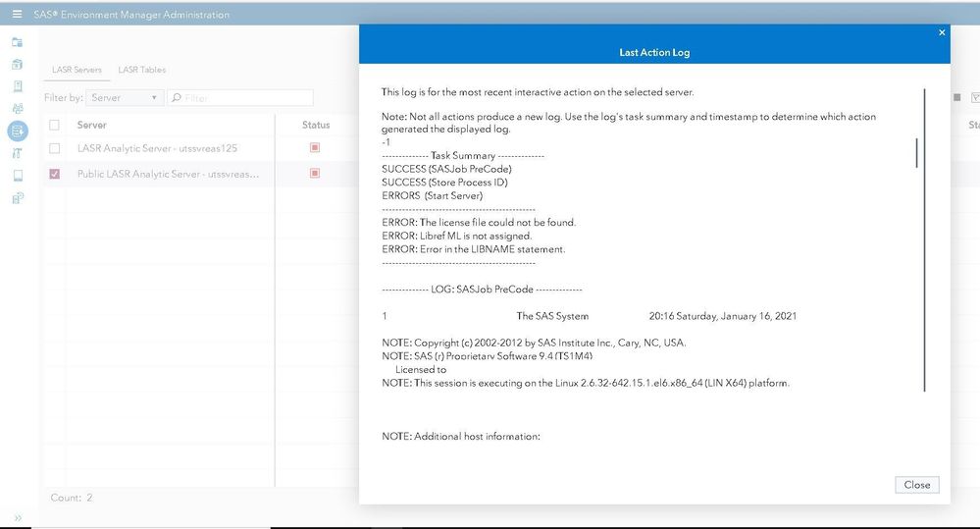Open the last sidebar icon below the mobile devices icon

click(x=18, y=198)
